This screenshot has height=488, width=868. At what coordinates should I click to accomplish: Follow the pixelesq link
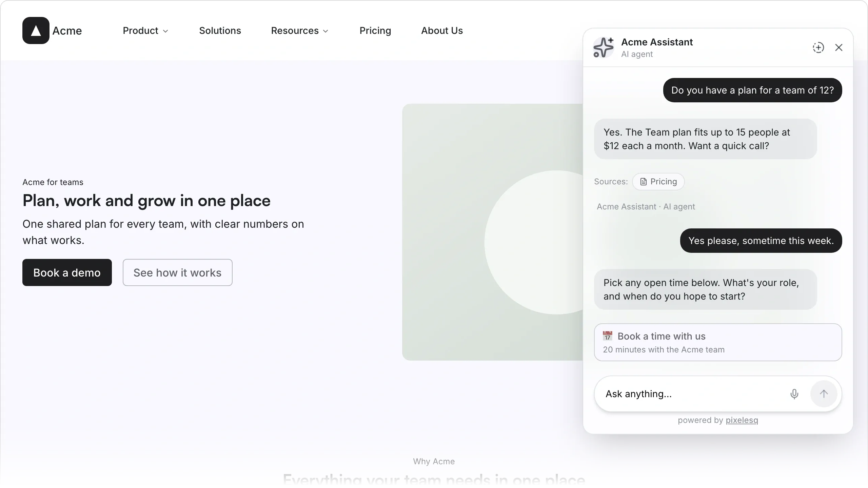[742, 420]
